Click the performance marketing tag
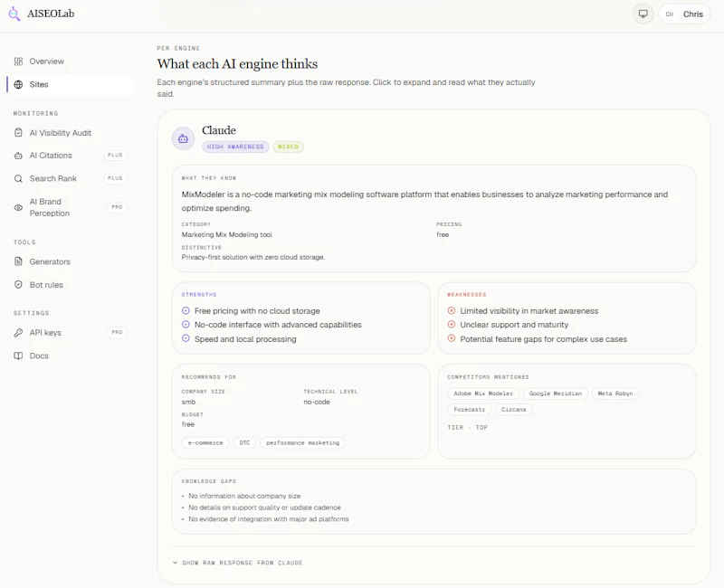The image size is (724, 588). pos(303,443)
